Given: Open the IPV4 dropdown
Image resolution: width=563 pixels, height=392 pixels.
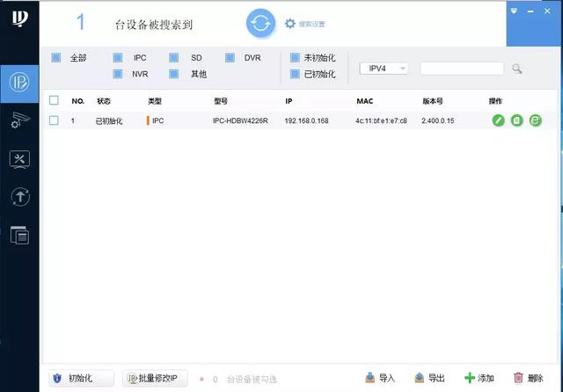Looking at the screenshot, I should (x=384, y=69).
